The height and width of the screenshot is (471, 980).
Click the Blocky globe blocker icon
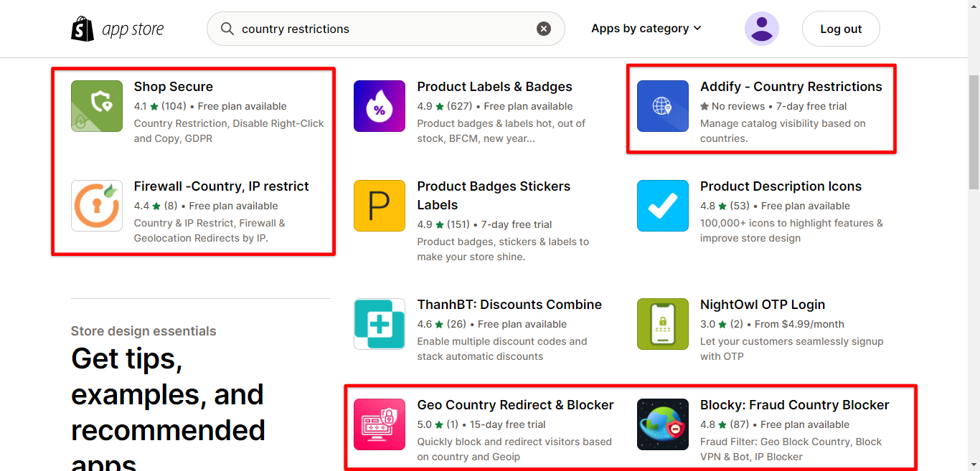(662, 424)
